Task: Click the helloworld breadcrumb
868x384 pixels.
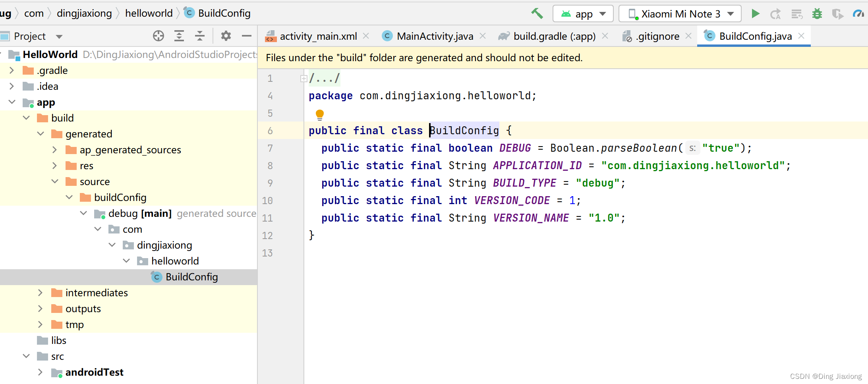Action: coord(149,14)
